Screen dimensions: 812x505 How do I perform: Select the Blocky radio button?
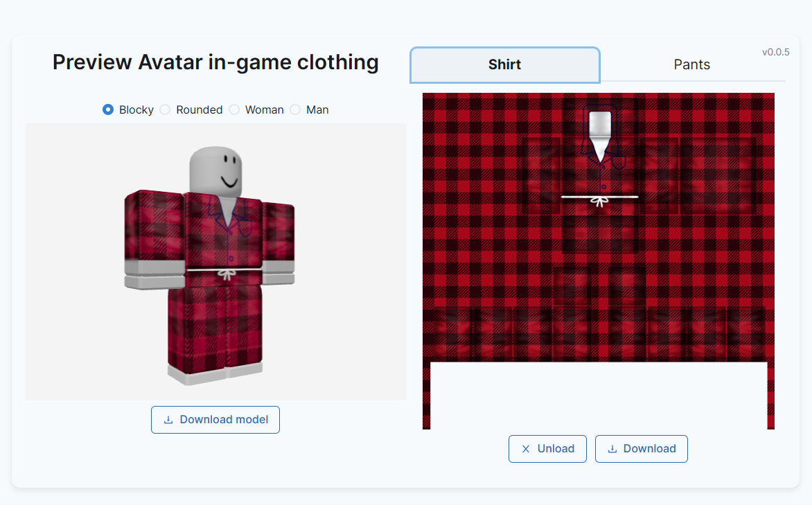coord(107,110)
